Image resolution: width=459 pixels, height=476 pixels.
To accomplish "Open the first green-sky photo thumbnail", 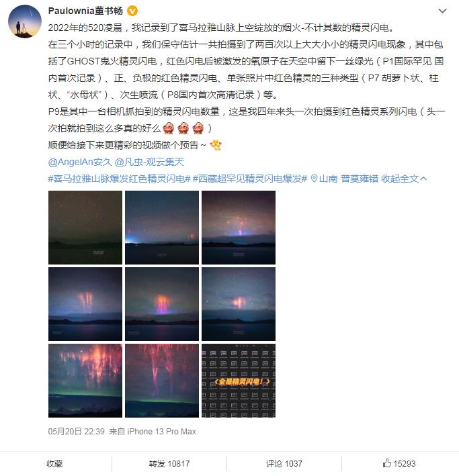I will coord(85,228).
